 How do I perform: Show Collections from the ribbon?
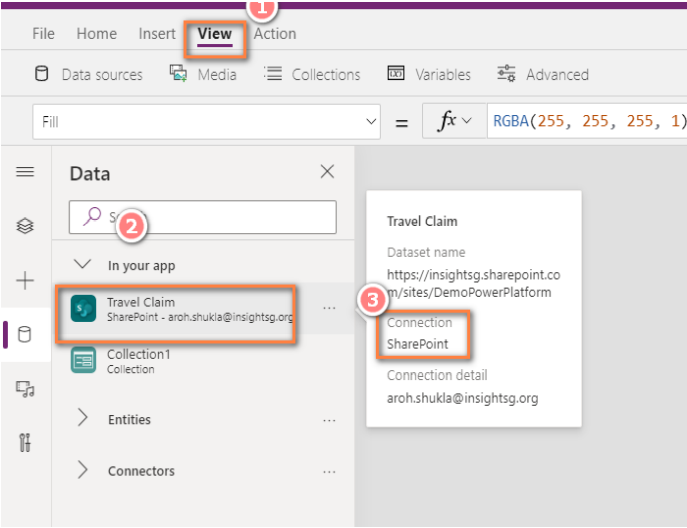(x=326, y=74)
